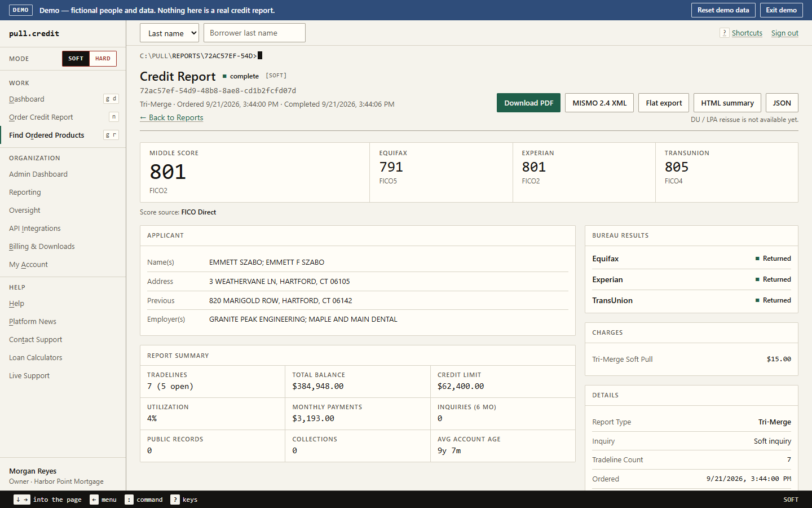Open Live Support

29,375
